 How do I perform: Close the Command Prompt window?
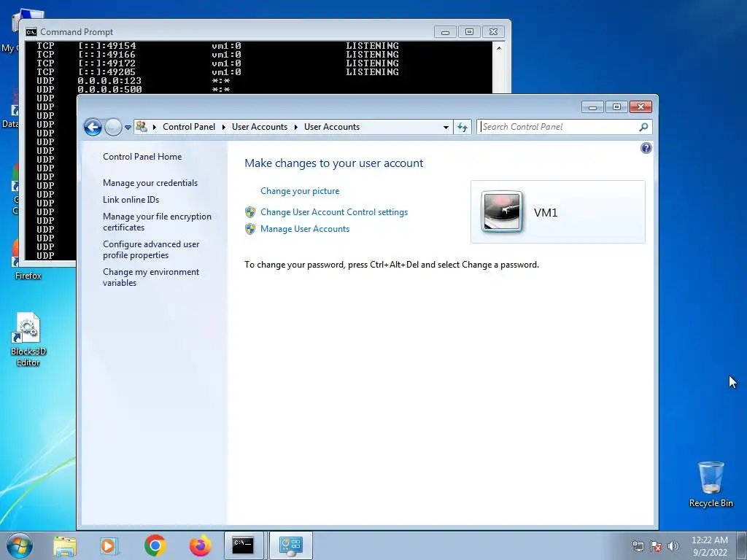coord(494,32)
